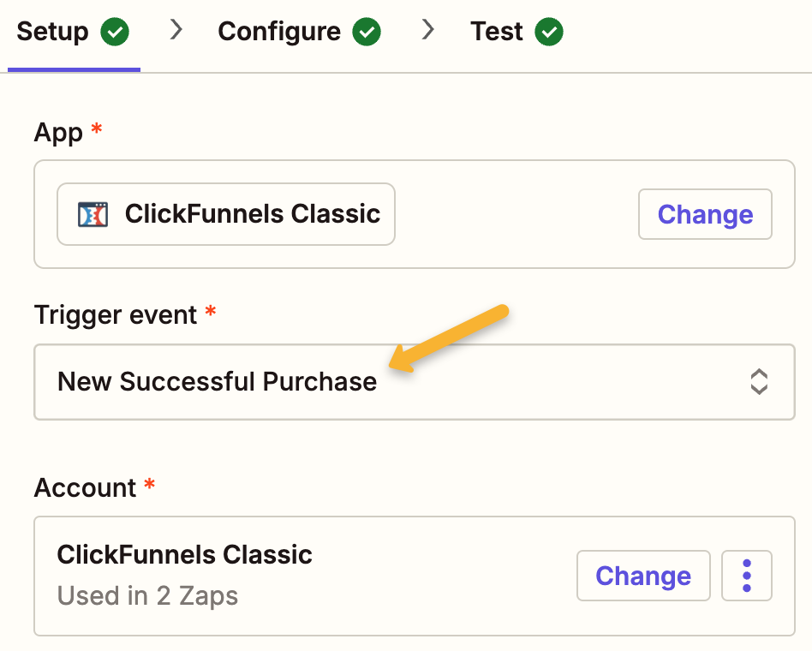Click the green checkmark beside Configure
The height and width of the screenshot is (651, 812).
[367, 33]
